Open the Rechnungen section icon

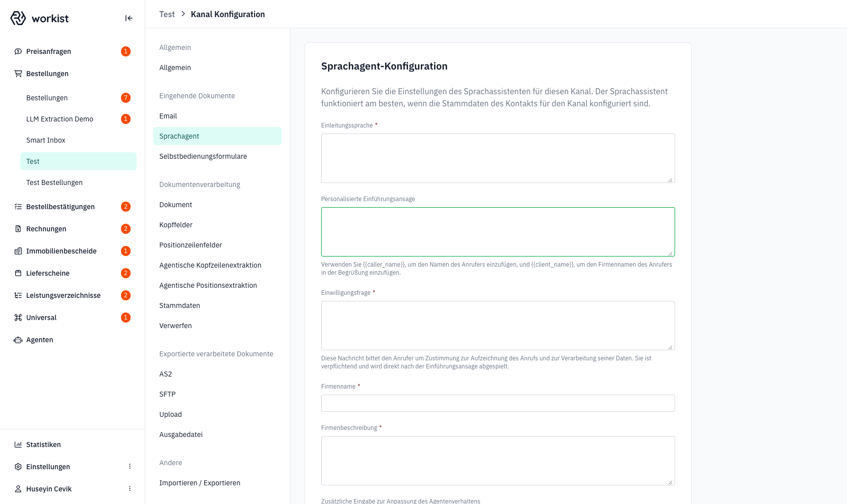coord(18,229)
